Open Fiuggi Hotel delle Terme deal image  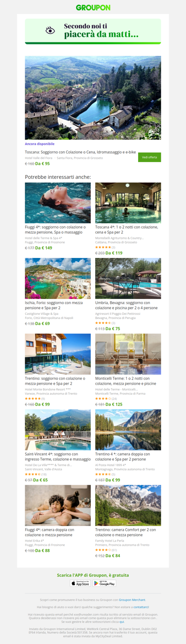click(58, 203)
